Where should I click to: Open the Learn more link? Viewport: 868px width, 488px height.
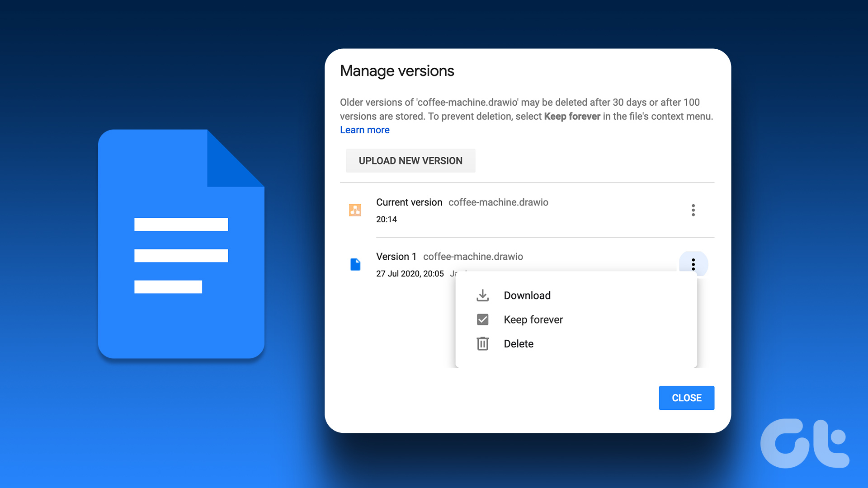(x=364, y=130)
